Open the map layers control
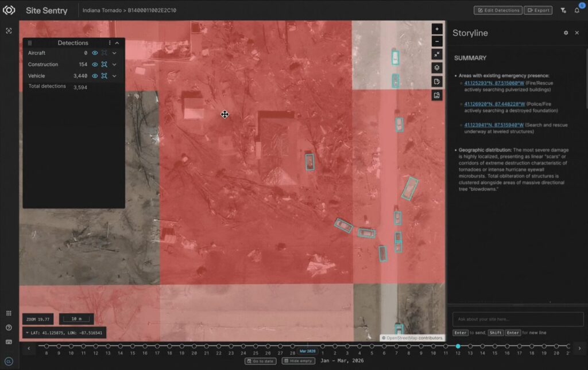This screenshot has height=370, width=588. pos(437,68)
